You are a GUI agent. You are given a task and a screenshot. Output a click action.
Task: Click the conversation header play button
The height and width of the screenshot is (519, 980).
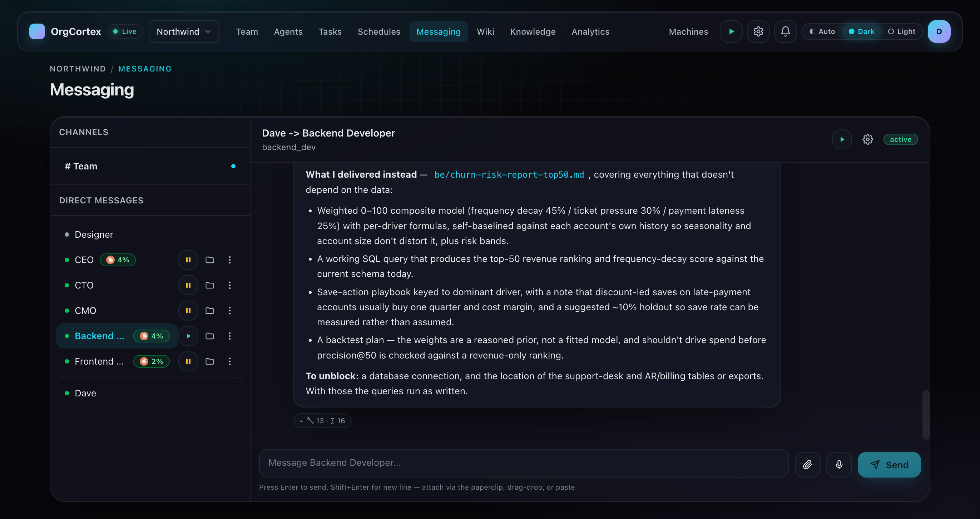[x=842, y=139]
